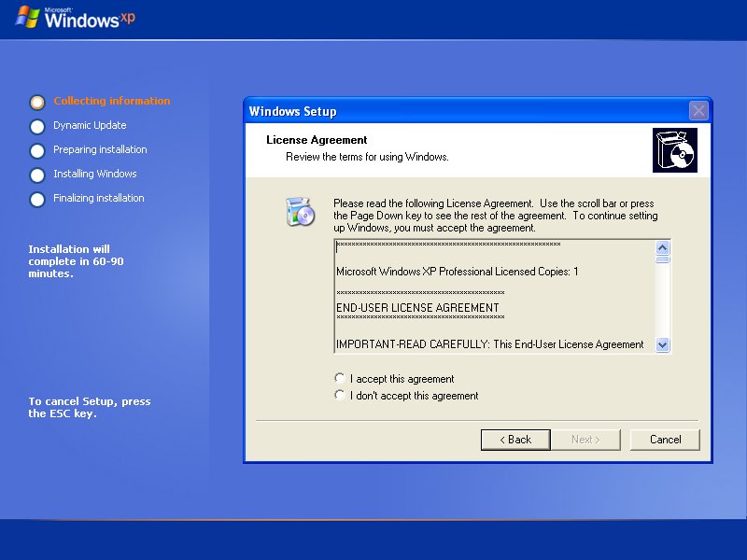Screen dimensions: 747x560
Task: Click the disabled Next button
Action: coord(585,440)
